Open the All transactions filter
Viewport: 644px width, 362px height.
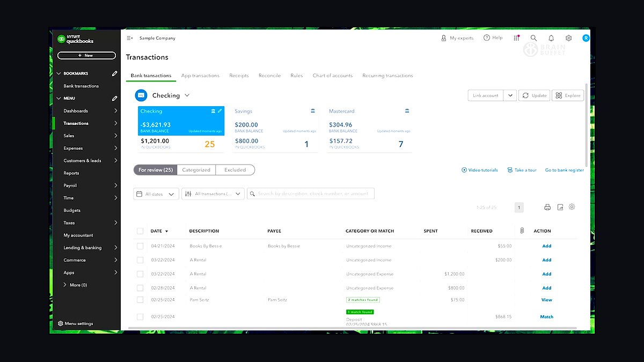click(213, 194)
